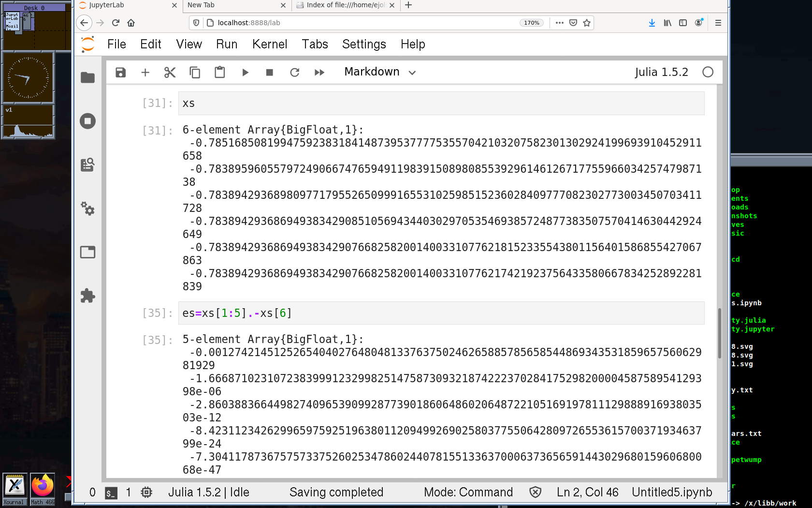Open the Firefox page actions ellipsis menu
812x508 pixels.
click(560, 23)
